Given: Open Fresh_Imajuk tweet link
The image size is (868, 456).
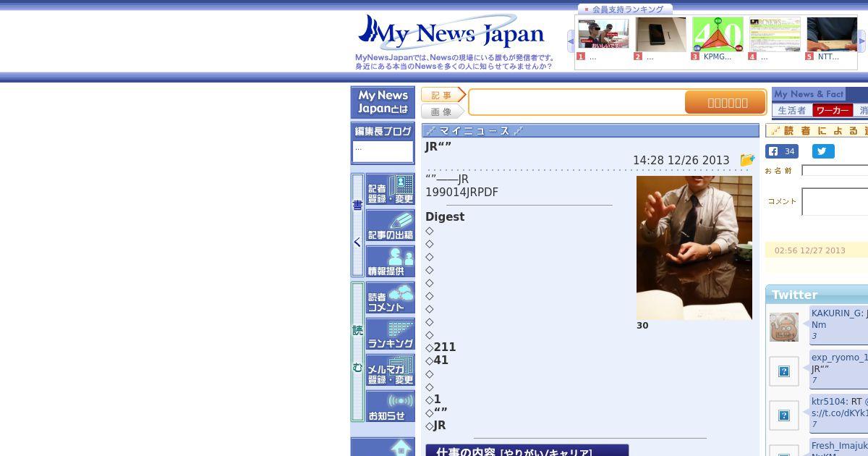Looking at the screenshot, I should (839, 446).
